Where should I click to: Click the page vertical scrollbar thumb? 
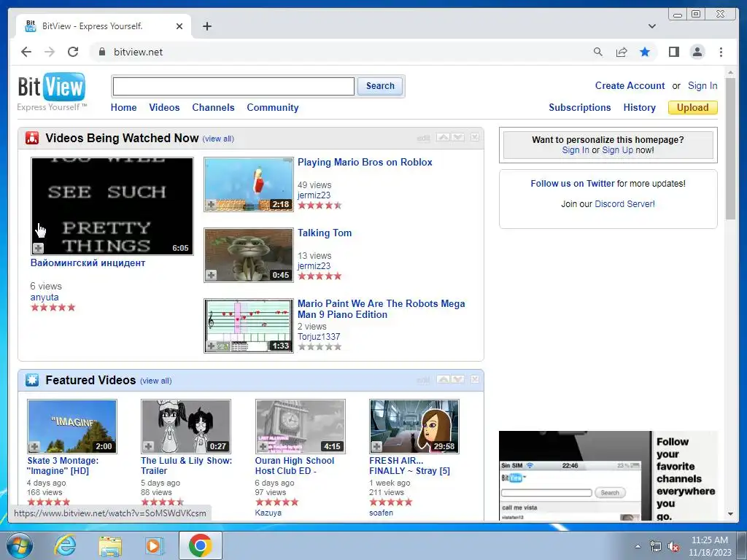click(731, 147)
